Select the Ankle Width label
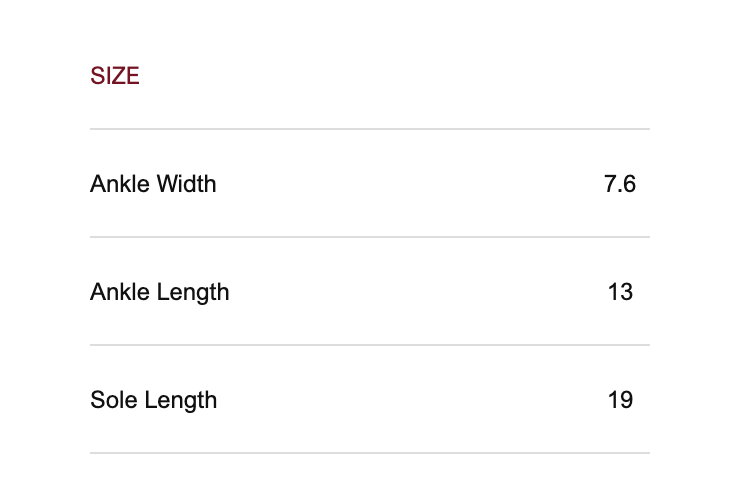Image resolution: width=744 pixels, height=492 pixels. pyautogui.click(x=153, y=184)
